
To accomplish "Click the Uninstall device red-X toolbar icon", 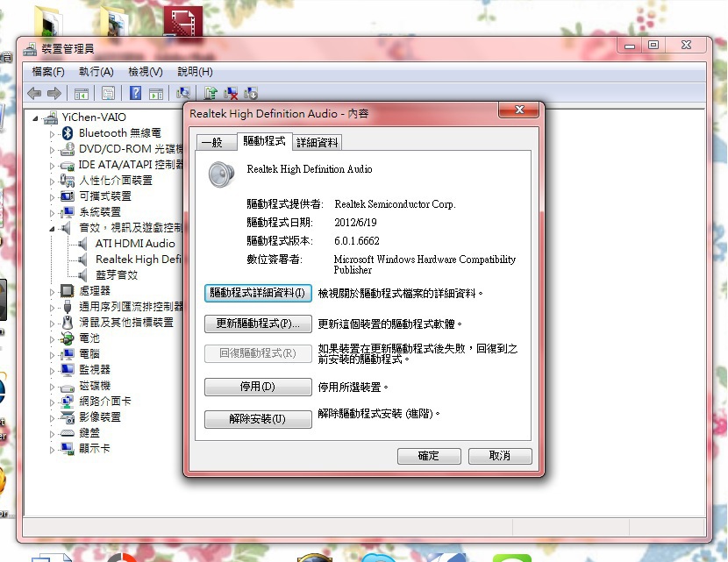I will pos(231,93).
